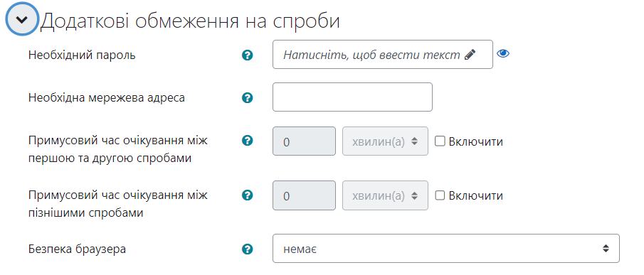Viewport: 644px width, 275px height.
Task: Click the number field for first-second attempts delay
Action: pyautogui.click(x=304, y=141)
